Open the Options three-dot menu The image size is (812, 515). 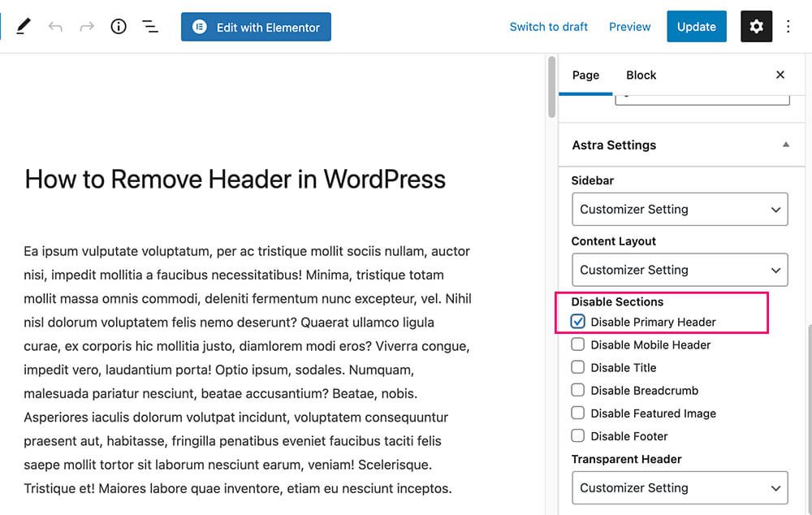(x=788, y=26)
